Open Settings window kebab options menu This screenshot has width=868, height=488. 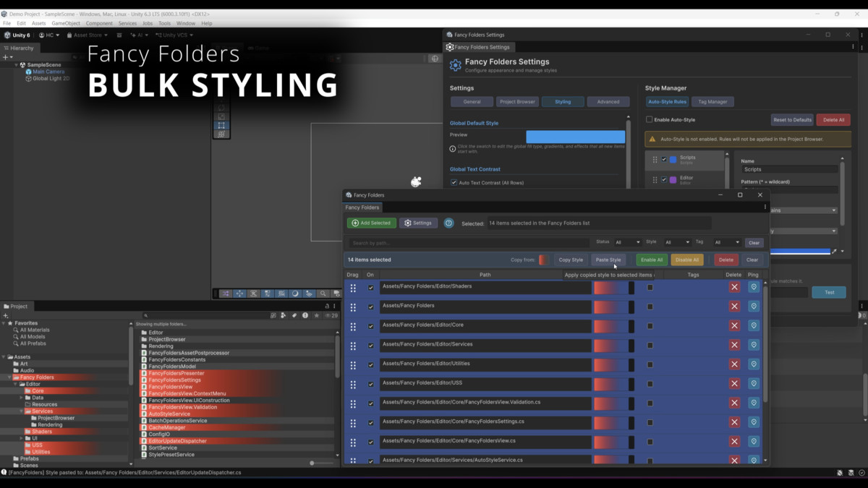click(x=854, y=47)
